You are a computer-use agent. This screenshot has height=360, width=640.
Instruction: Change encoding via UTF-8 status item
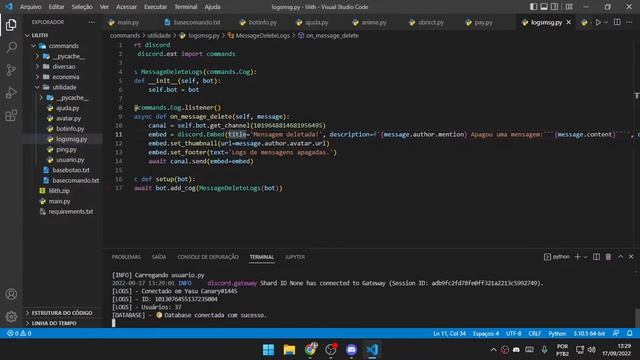coord(513,333)
